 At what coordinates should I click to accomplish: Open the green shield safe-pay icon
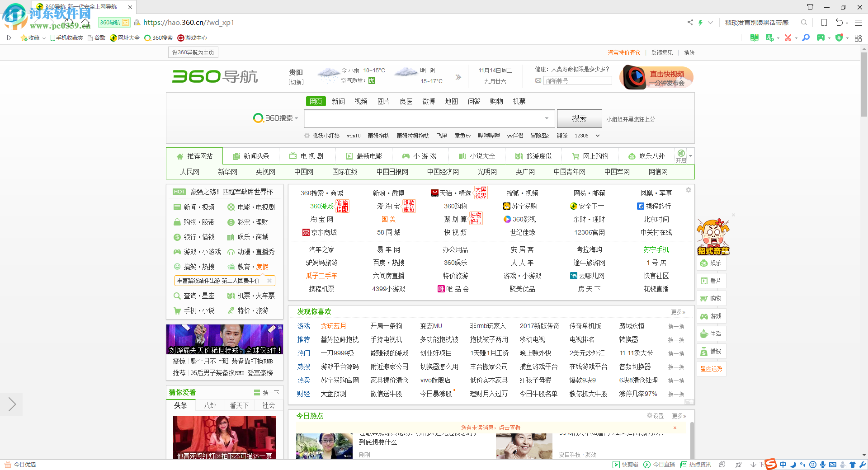tap(839, 38)
